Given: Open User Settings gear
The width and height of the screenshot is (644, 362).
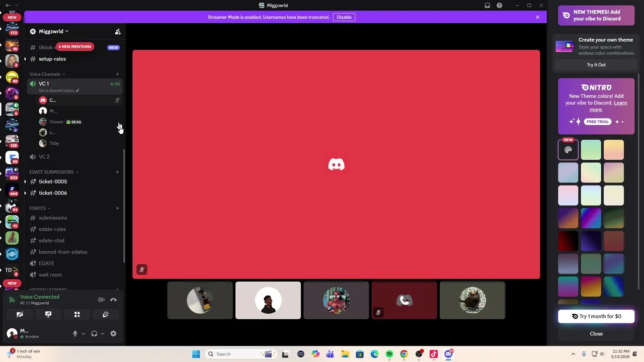Looking at the screenshot, I should point(113,333).
